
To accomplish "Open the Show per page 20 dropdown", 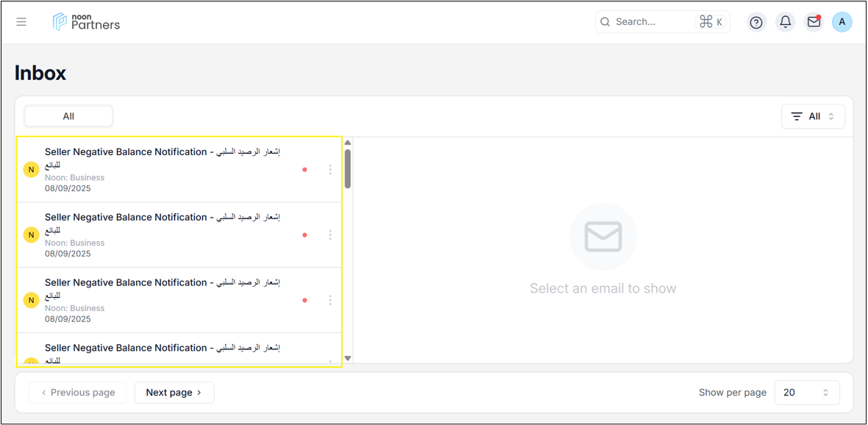I will pyautogui.click(x=806, y=393).
